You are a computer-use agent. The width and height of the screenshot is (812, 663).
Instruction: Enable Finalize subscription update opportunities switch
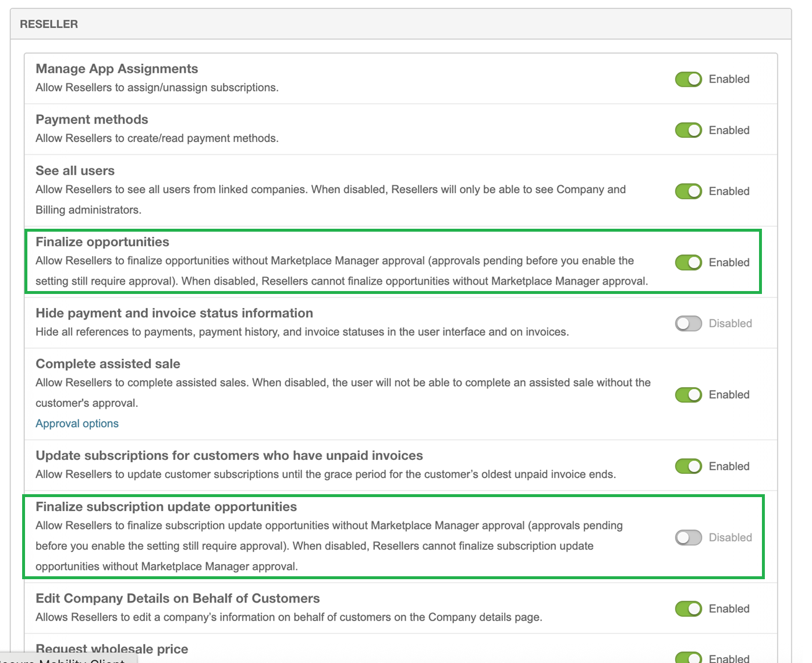688,538
